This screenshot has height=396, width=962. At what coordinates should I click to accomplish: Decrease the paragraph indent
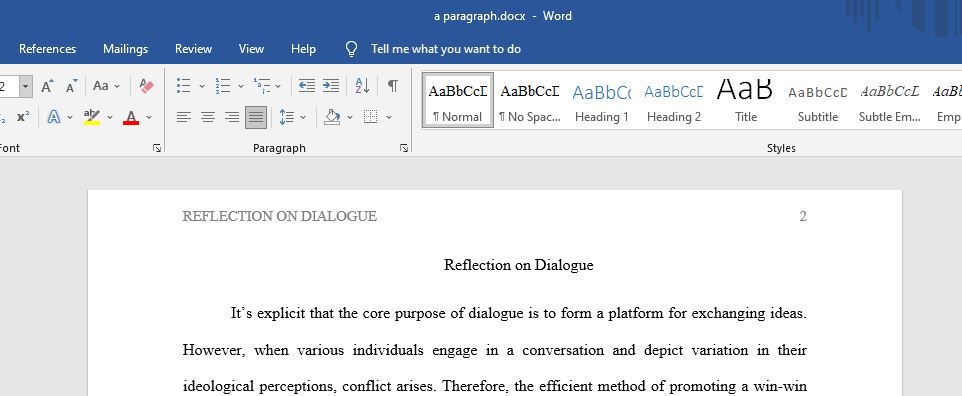307,86
